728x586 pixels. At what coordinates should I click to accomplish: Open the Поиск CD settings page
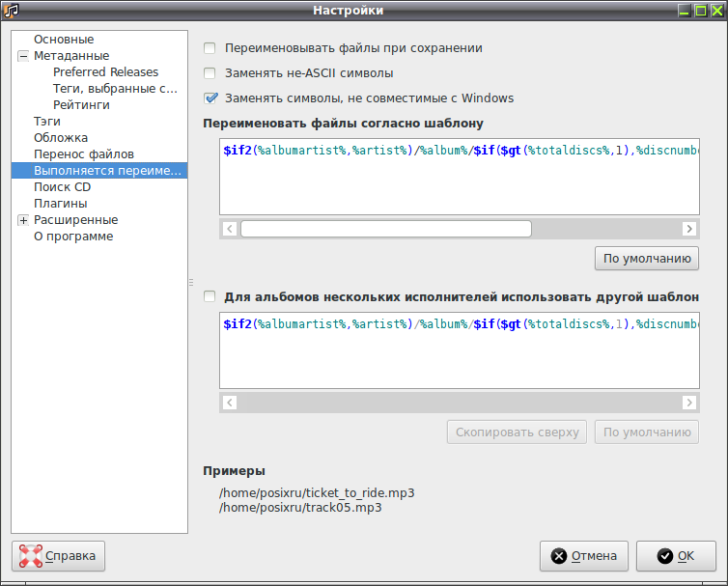[x=62, y=187]
